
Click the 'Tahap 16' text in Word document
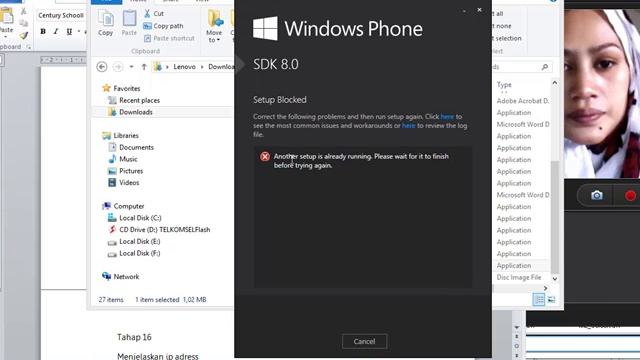pyautogui.click(x=134, y=337)
